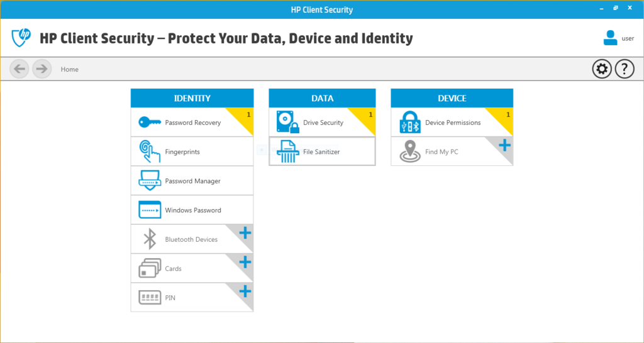Open the Password Recovery label

coord(192,122)
